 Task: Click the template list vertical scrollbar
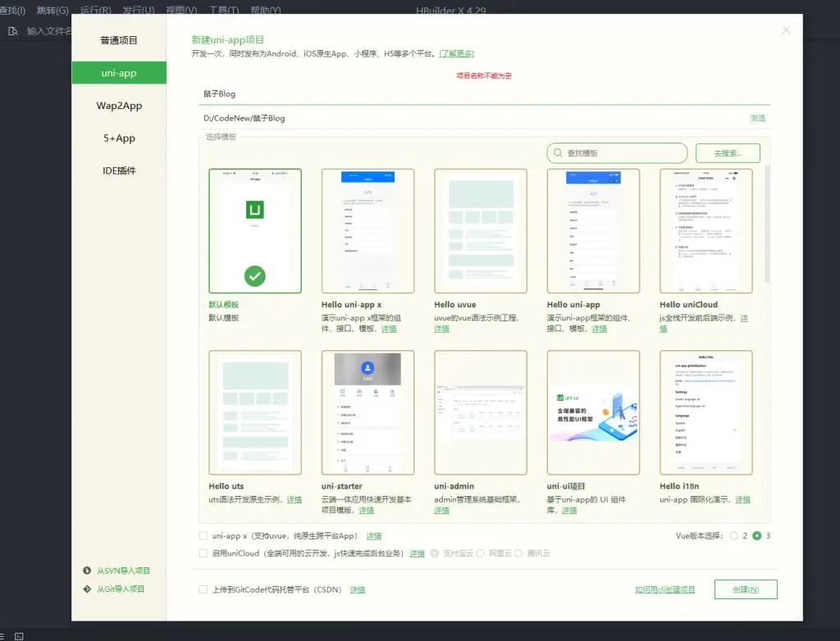[x=767, y=224]
